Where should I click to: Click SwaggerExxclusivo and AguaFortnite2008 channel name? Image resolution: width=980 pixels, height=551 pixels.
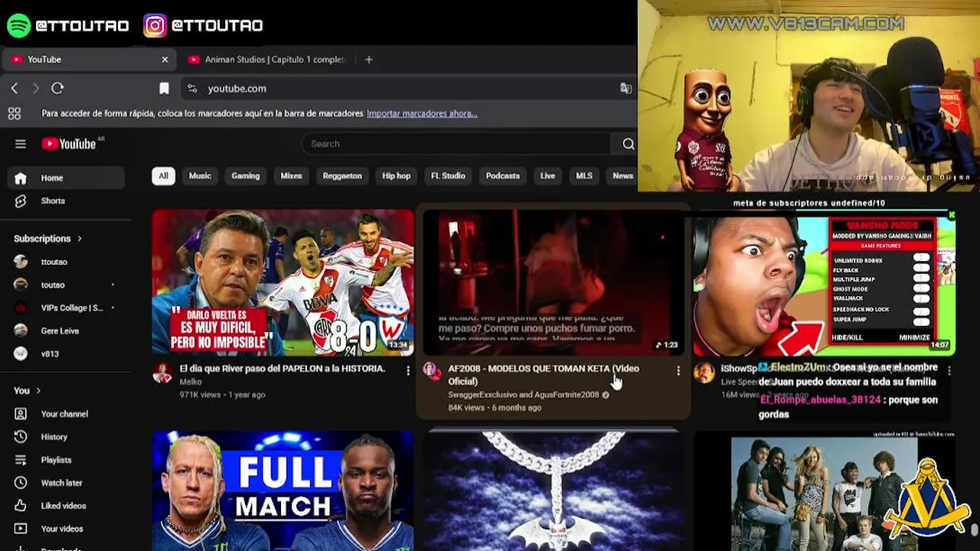pos(524,395)
